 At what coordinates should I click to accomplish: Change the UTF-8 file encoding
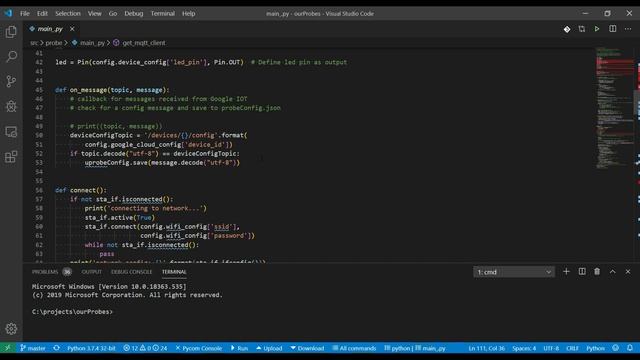tap(551, 348)
